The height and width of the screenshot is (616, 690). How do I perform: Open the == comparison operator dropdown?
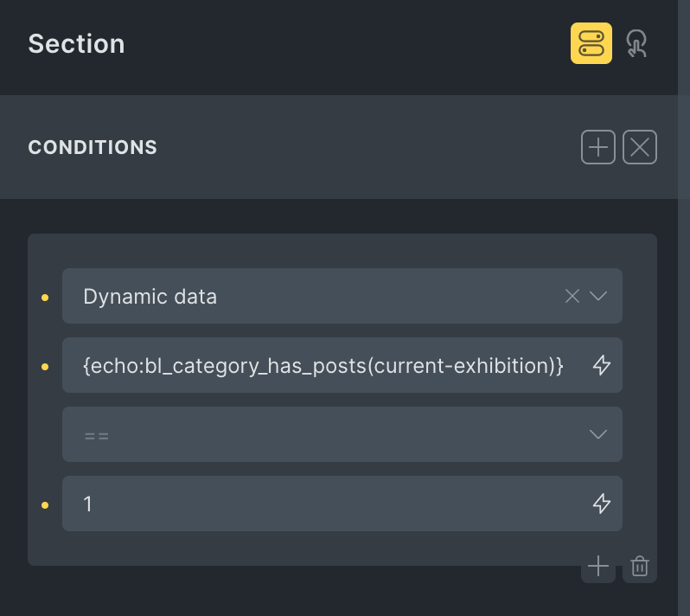click(329, 434)
